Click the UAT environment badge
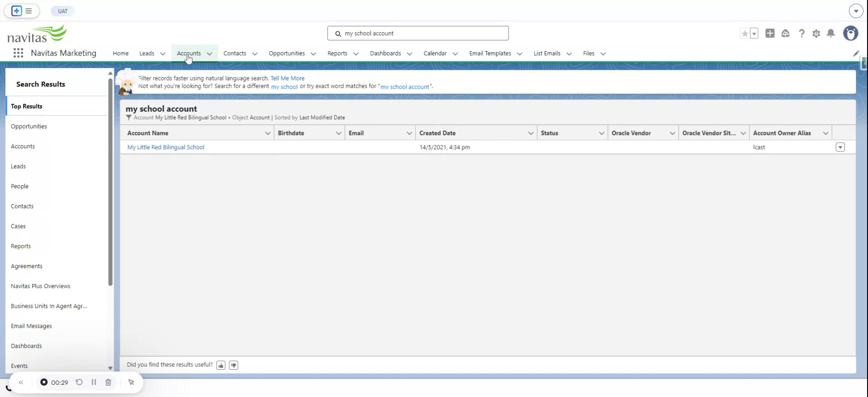 tap(63, 11)
